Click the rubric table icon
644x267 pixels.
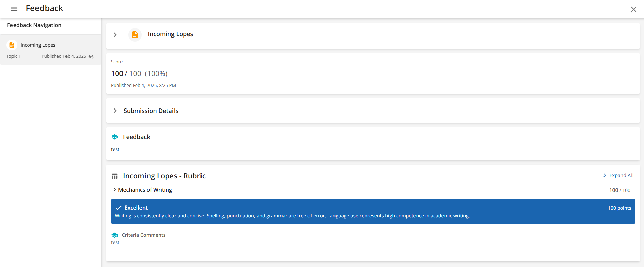tap(115, 176)
